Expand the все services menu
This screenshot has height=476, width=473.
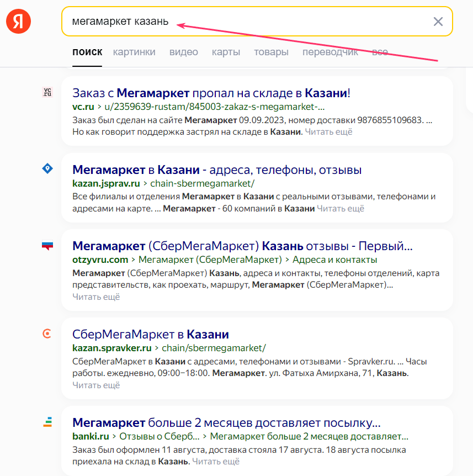[380, 52]
